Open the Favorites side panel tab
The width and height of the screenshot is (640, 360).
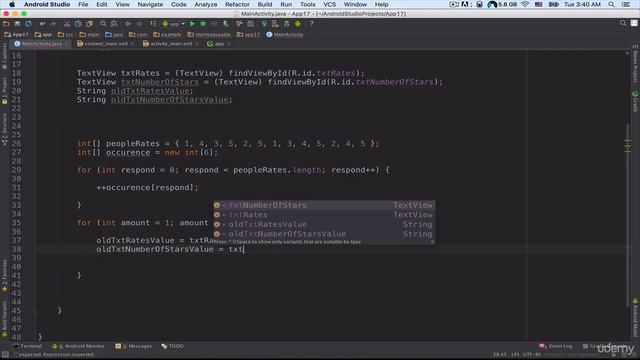(4, 276)
